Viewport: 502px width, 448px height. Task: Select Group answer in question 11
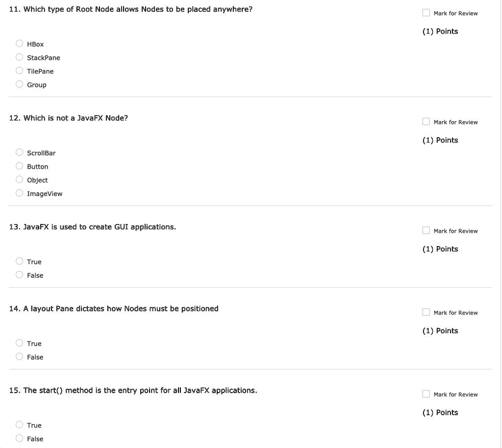tap(20, 84)
